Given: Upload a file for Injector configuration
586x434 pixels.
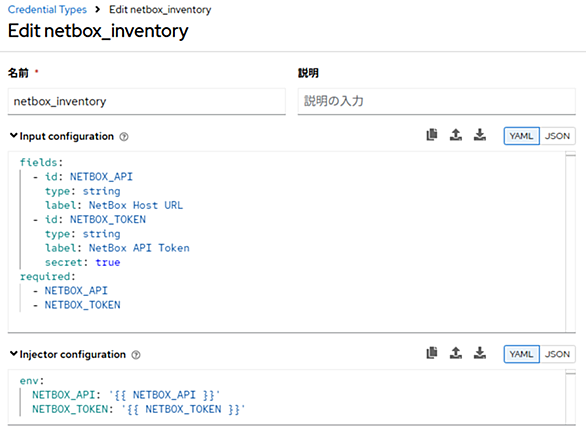Looking at the screenshot, I should [456, 353].
